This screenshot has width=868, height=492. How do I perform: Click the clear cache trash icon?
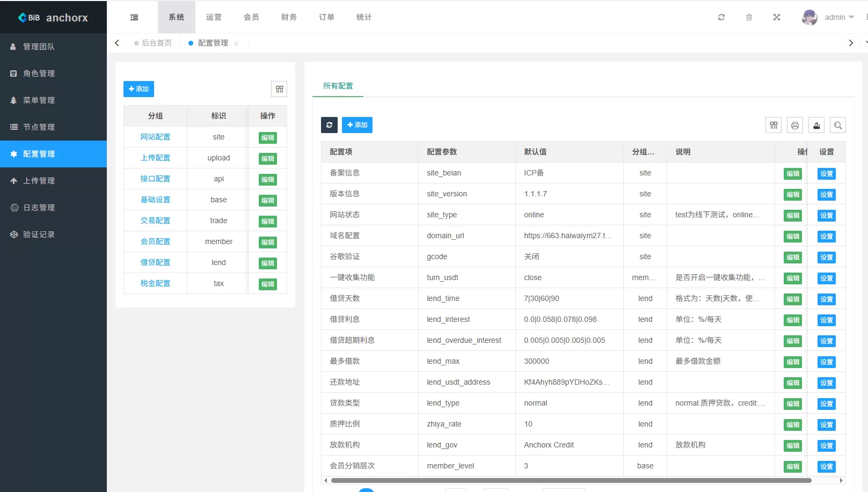[749, 17]
